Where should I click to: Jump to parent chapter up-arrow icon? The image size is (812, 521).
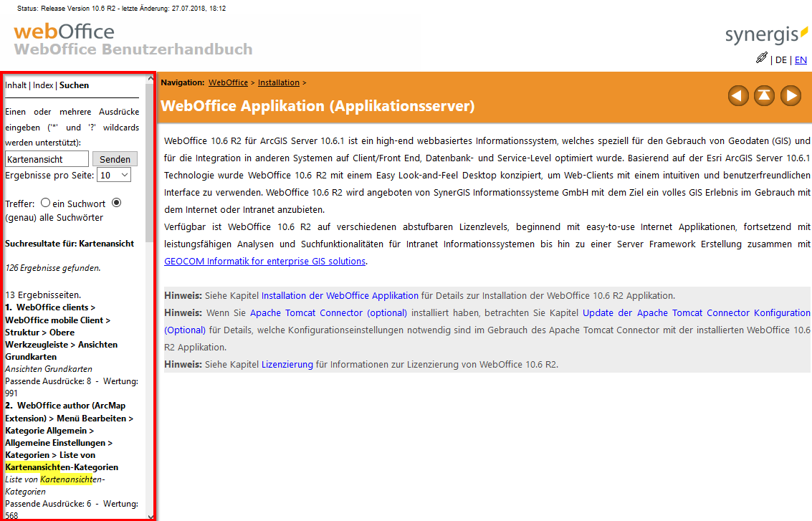[x=764, y=95]
